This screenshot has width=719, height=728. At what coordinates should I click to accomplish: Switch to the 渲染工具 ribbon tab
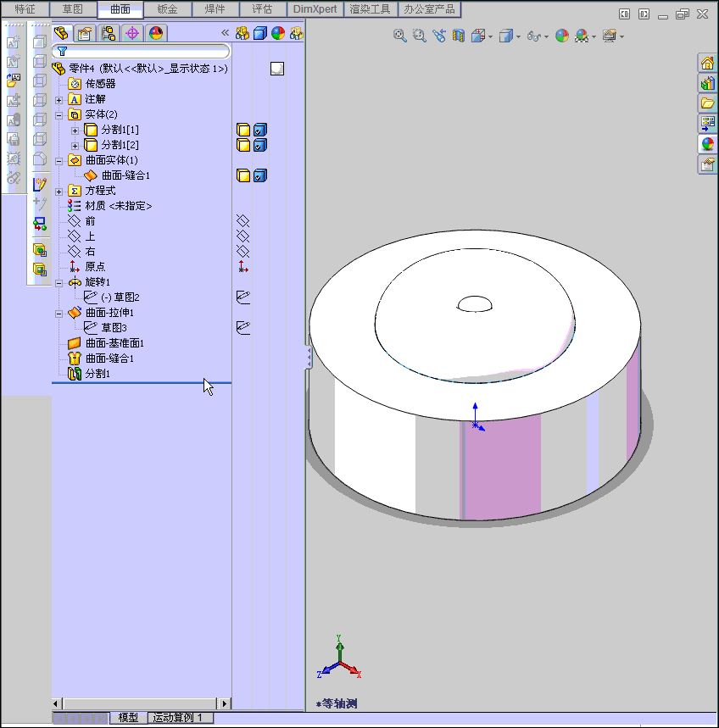point(371,8)
